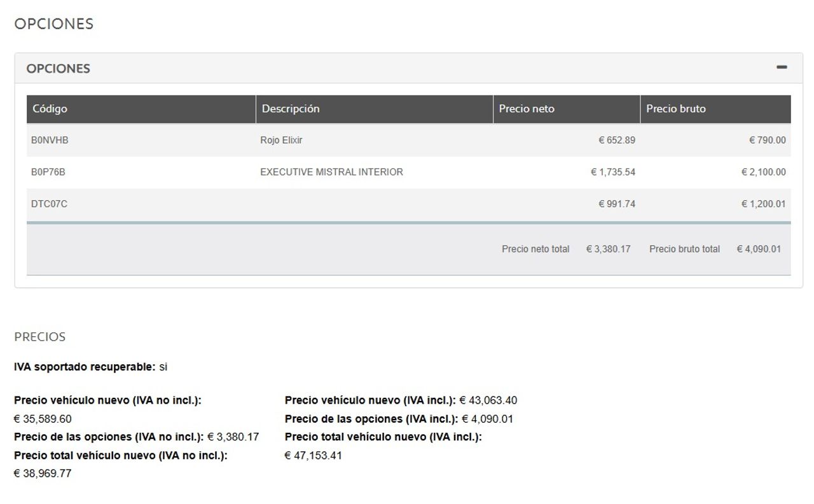
Task: Click the € 1,200.01 gross price cell
Action: pyautogui.click(x=763, y=204)
